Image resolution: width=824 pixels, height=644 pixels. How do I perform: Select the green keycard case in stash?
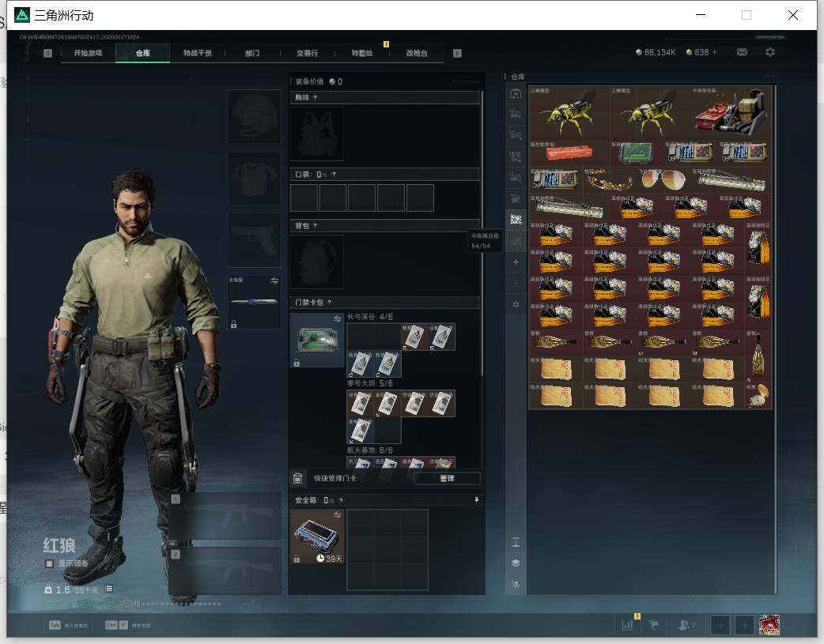tap(637, 153)
